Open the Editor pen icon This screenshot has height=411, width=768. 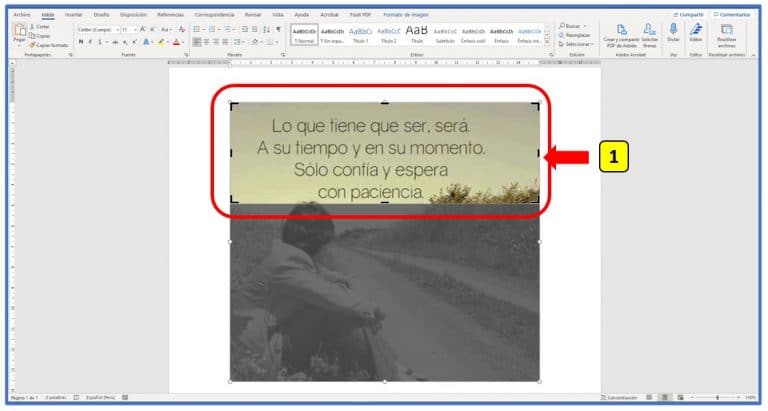coord(696,32)
